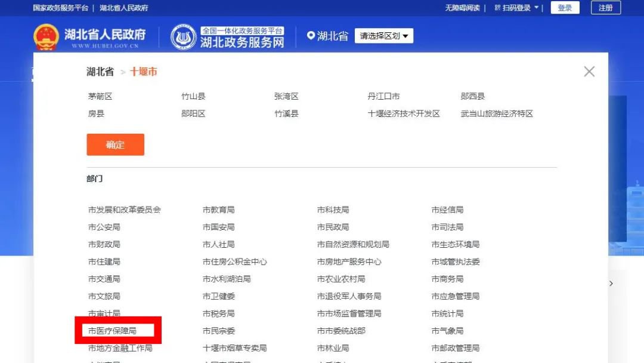The height and width of the screenshot is (363, 644).
Task: Click the right arrow chevron at page edge
Action: click(611, 283)
